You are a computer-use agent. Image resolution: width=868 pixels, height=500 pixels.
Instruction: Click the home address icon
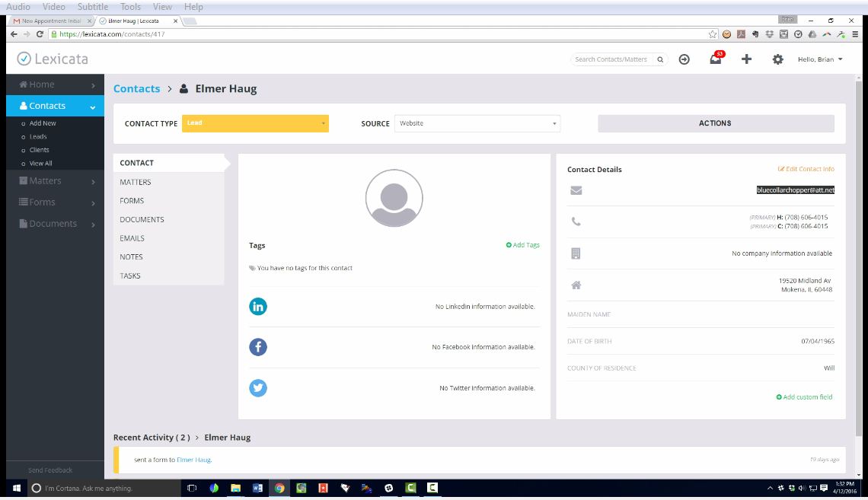coord(576,285)
